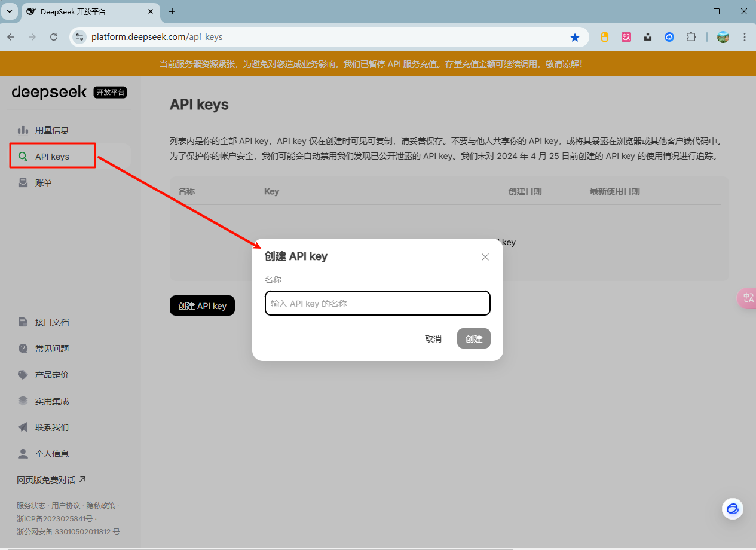Open the Chrome profile avatar
The image size is (756, 550).
click(723, 37)
